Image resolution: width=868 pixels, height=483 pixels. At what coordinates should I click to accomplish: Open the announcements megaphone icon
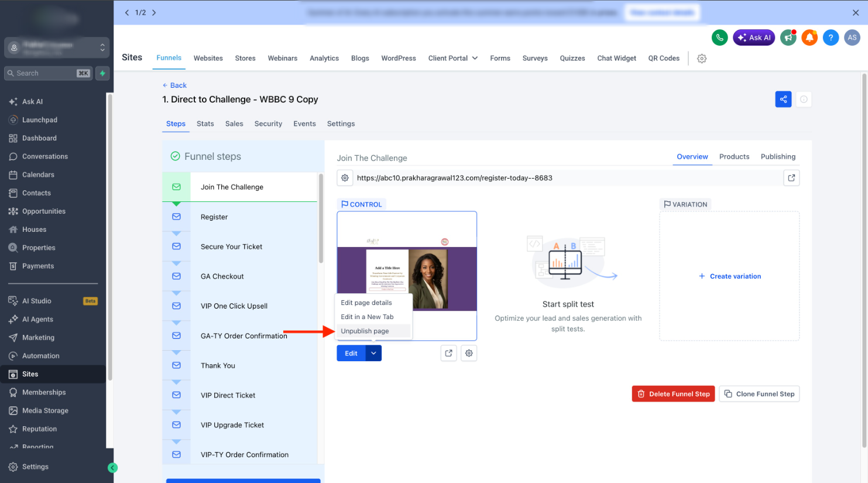pyautogui.click(x=788, y=37)
